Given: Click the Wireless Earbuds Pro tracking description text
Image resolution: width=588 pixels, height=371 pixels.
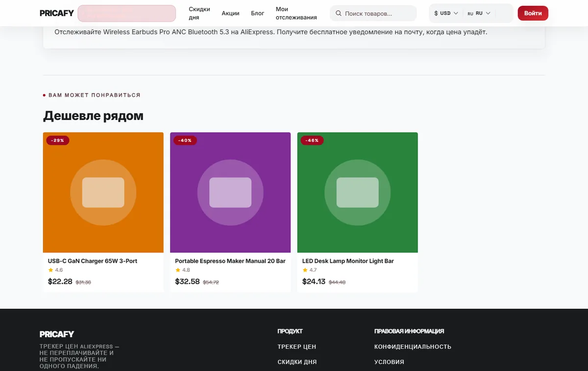Looking at the screenshot, I should tap(271, 32).
